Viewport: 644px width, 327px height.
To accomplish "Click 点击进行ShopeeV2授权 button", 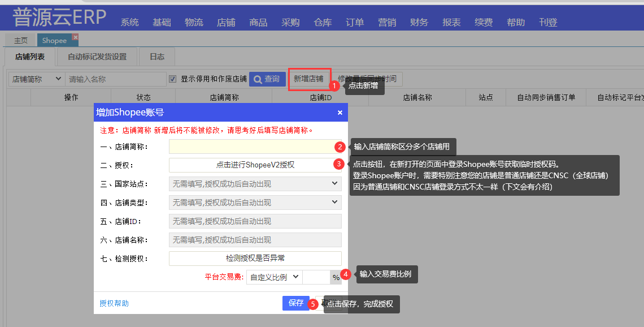I will (255, 165).
